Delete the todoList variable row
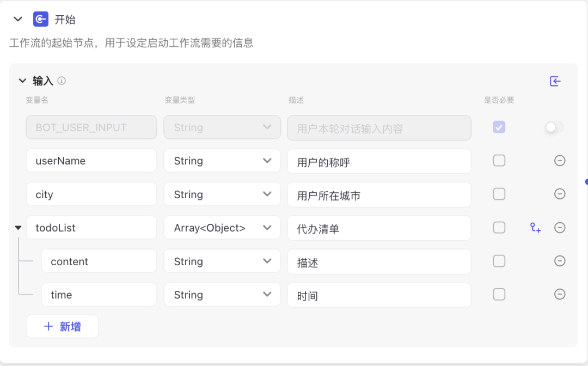Image resolution: width=588 pixels, height=366 pixels. tap(560, 228)
